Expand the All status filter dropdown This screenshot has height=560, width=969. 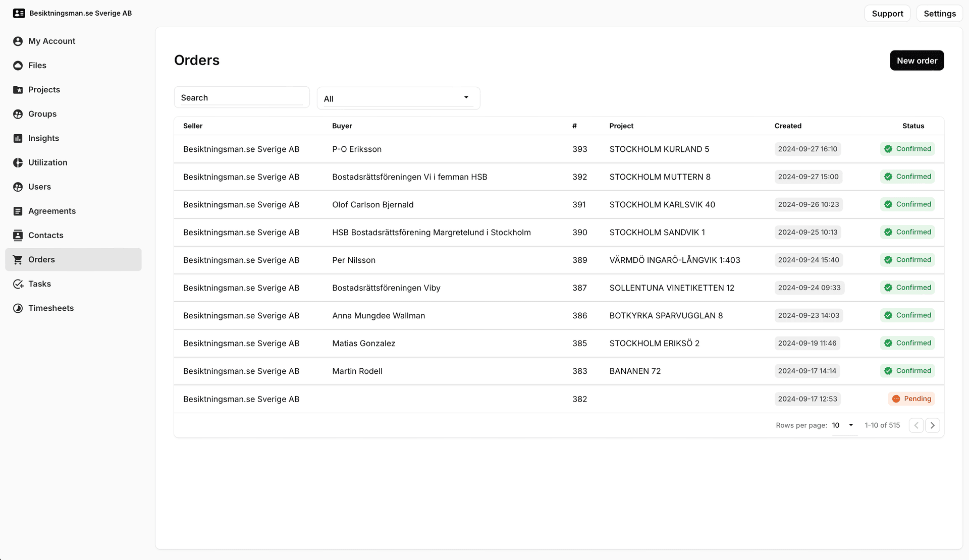[x=398, y=98]
